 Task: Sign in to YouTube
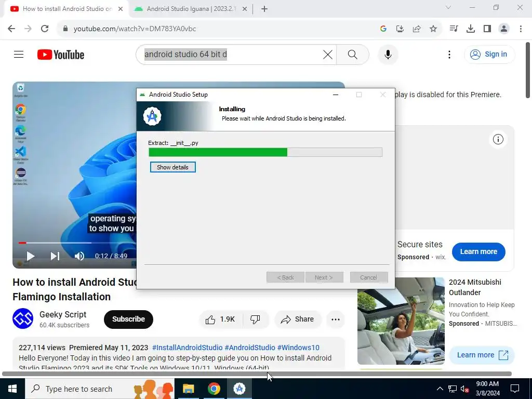pos(489,54)
